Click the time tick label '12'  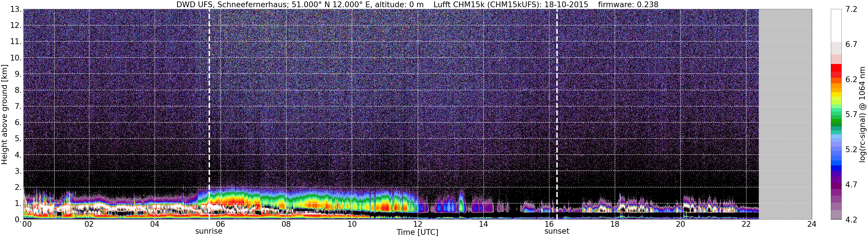(x=417, y=224)
